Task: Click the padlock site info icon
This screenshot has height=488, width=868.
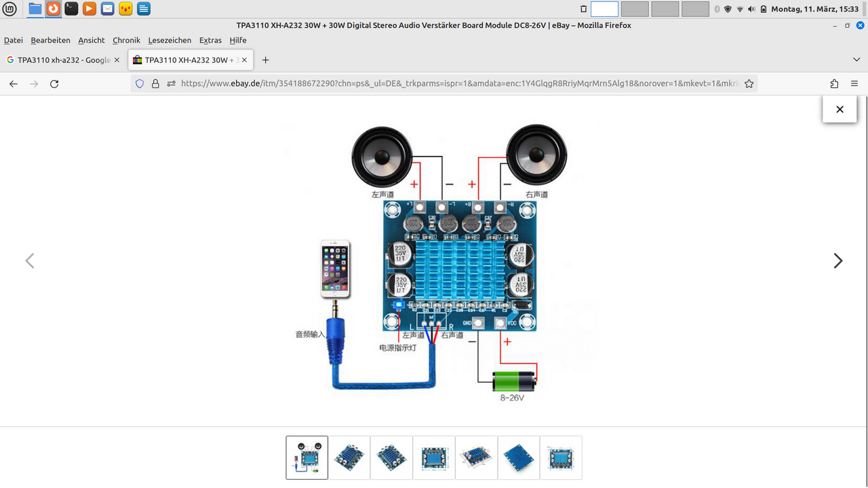Action: point(155,83)
